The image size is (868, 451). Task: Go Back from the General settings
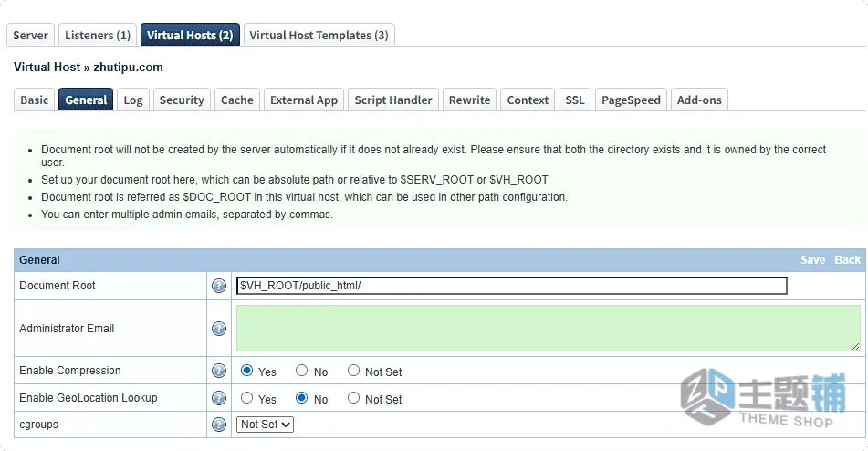(848, 260)
